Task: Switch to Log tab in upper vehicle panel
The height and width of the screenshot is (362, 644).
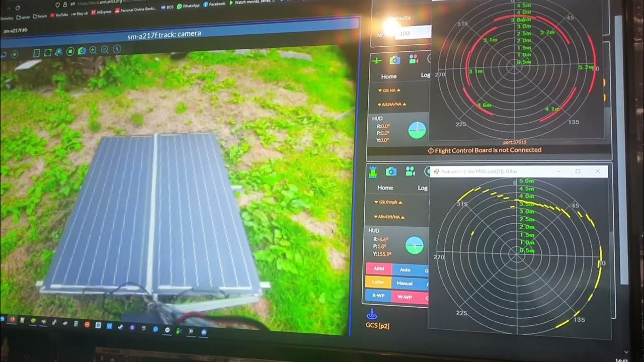Action: tap(425, 75)
